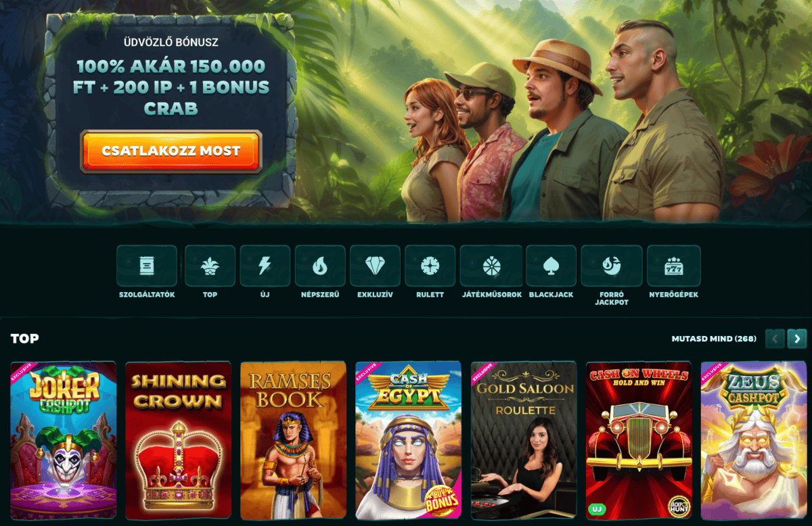Open the Szolgáltatók providers category icon

click(x=147, y=266)
